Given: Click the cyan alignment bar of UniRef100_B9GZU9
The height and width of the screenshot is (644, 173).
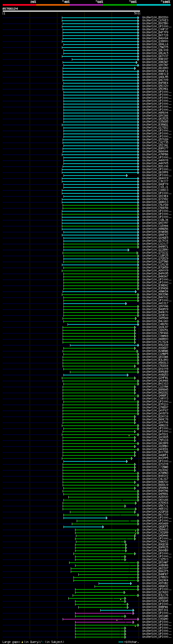Looking at the screenshot, I should pyautogui.click(x=104, y=345).
